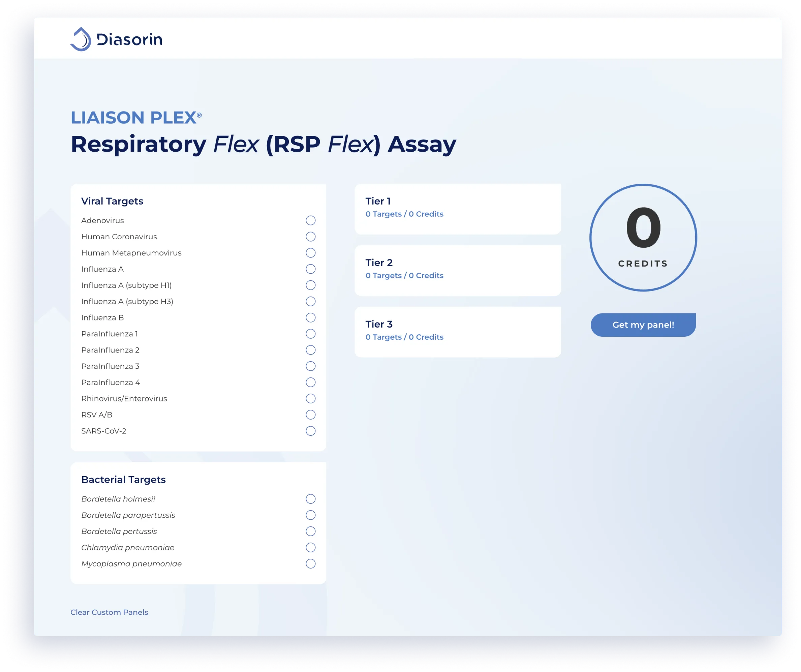Select the ParaInfluenza 4 circle
Image resolution: width=801 pixels, height=672 pixels.
point(310,382)
